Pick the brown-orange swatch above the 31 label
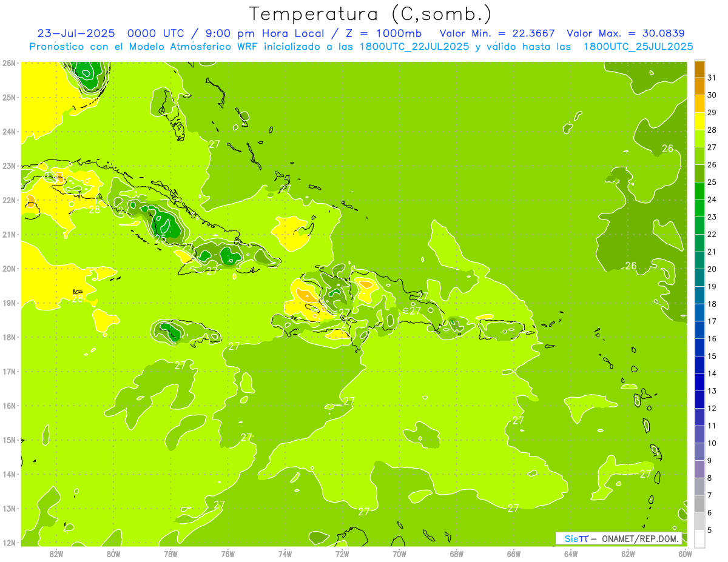This screenshot has height=562, width=728. (x=699, y=69)
